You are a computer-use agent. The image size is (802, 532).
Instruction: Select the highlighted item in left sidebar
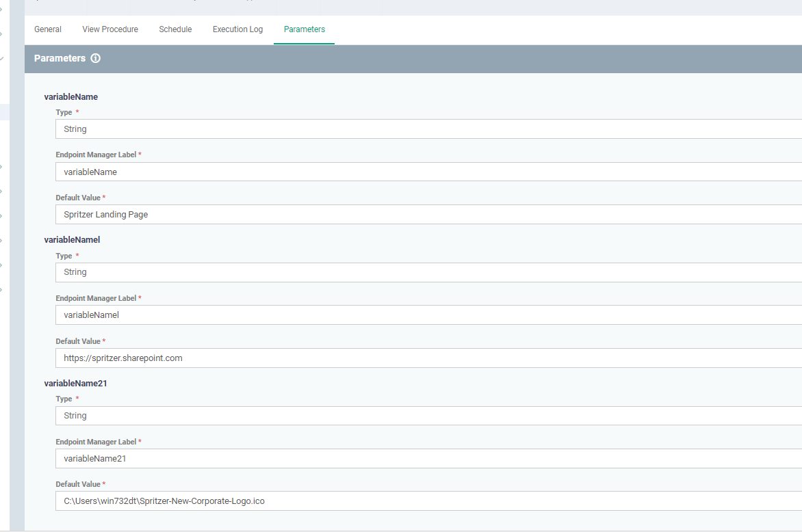click(5, 112)
